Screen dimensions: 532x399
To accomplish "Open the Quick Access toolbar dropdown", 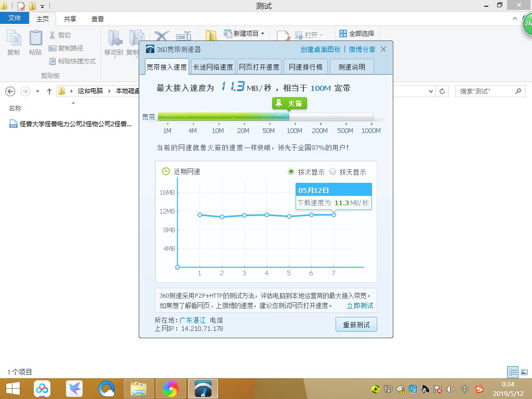I will click(x=43, y=6).
